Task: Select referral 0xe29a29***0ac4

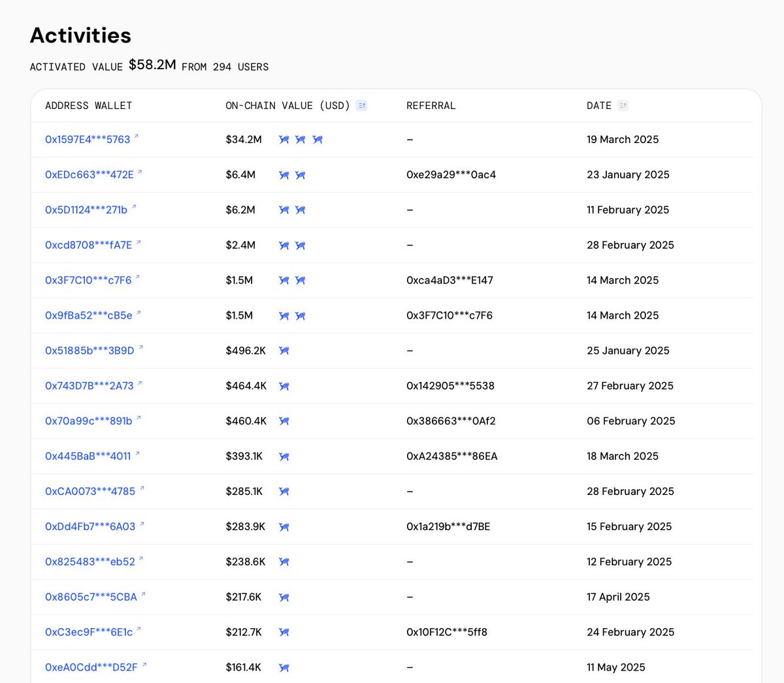Action: click(451, 175)
